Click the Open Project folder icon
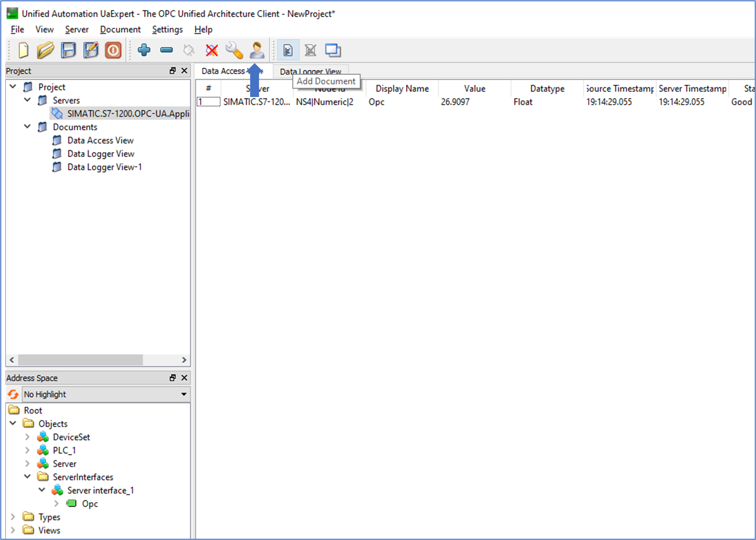Image resolution: width=756 pixels, height=540 pixels. click(46, 50)
